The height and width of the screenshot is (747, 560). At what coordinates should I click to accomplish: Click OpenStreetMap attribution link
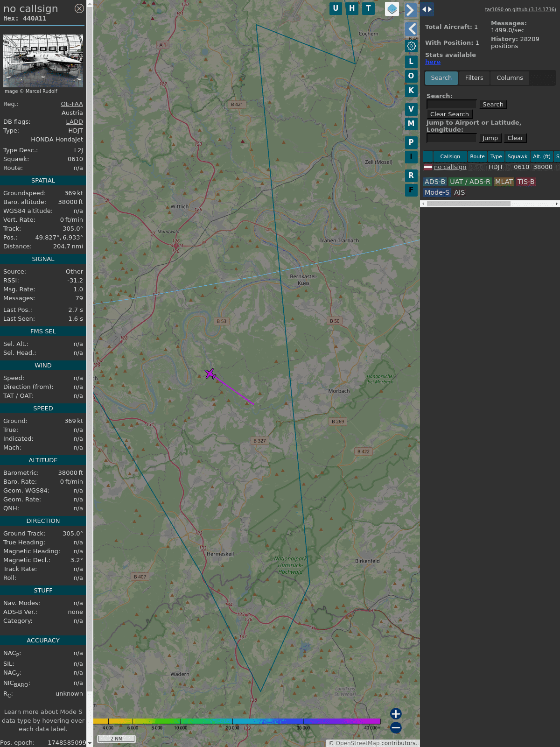(x=357, y=743)
